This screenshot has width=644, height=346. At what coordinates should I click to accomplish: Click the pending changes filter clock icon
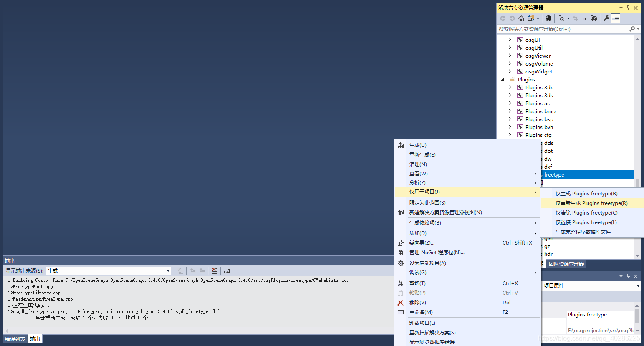[562, 18]
